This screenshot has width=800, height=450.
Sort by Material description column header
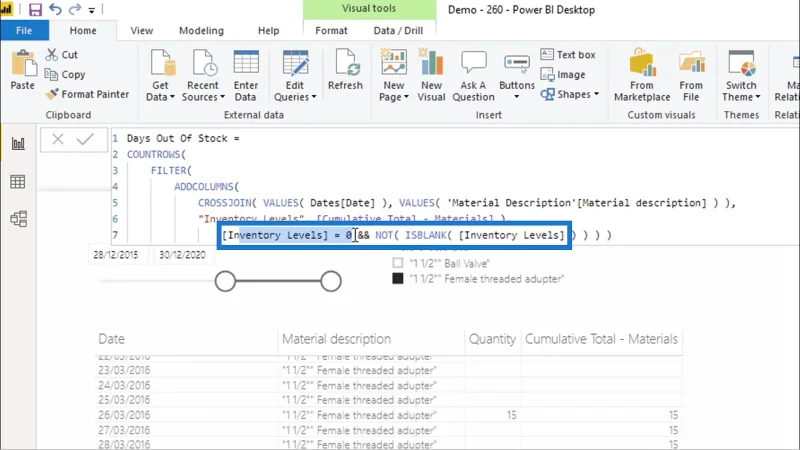[336, 339]
